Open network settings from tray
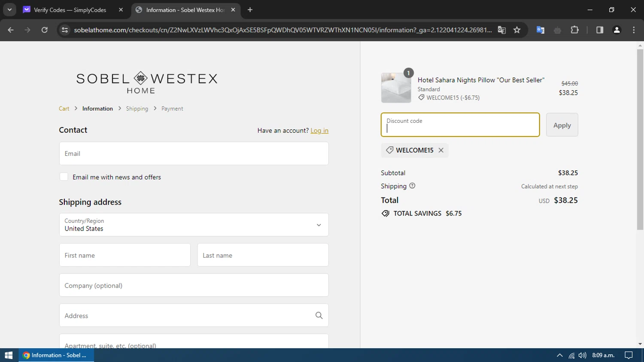 (571, 355)
